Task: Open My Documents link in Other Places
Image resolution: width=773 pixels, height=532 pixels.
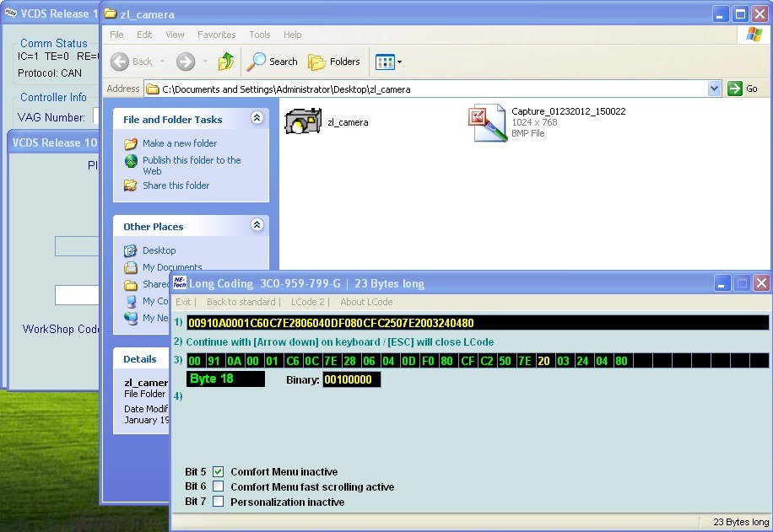Action: [172, 267]
